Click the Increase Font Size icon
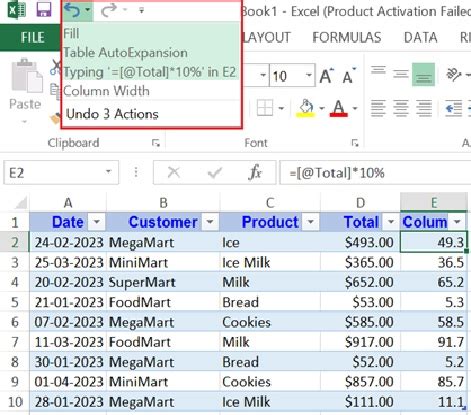Viewport: 471px width, 415px height. 326,76
